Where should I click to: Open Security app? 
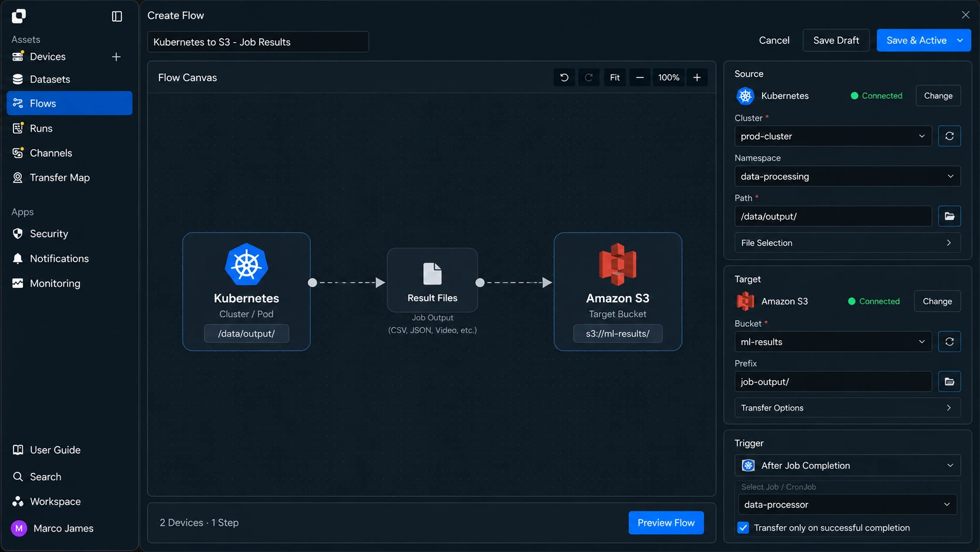pos(69,234)
